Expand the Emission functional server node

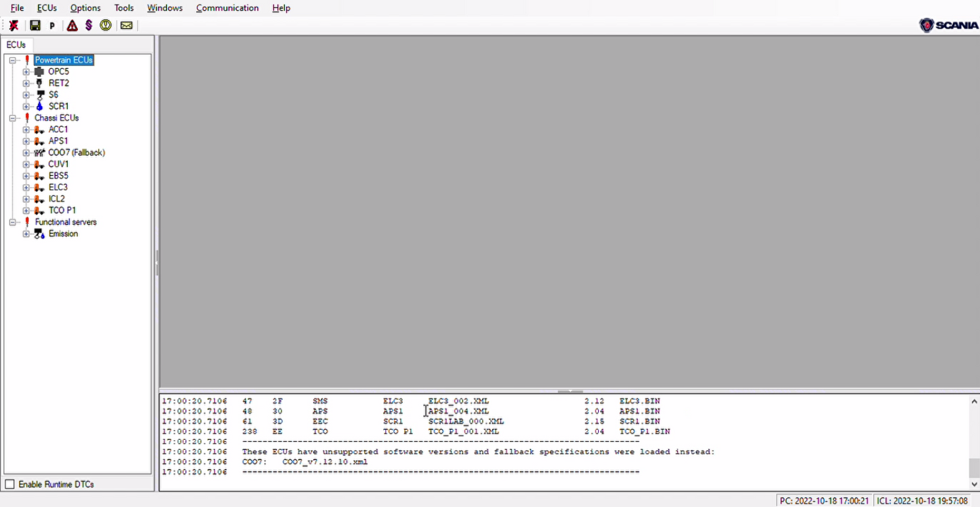point(26,234)
